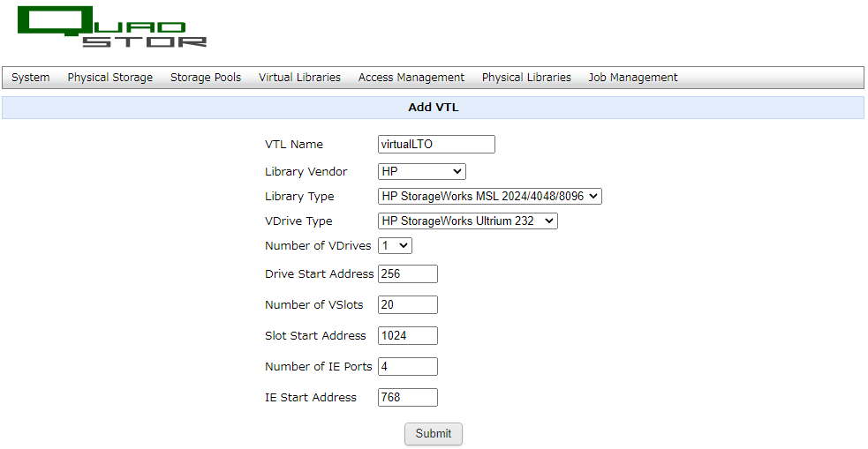The image size is (868, 449).
Task: Click the Drive Start Address label
Action: pyautogui.click(x=320, y=273)
